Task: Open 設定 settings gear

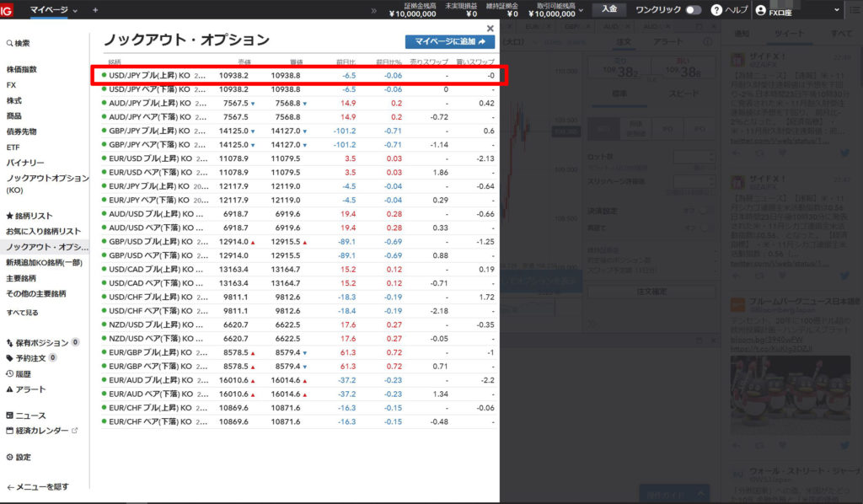Action: [9, 457]
